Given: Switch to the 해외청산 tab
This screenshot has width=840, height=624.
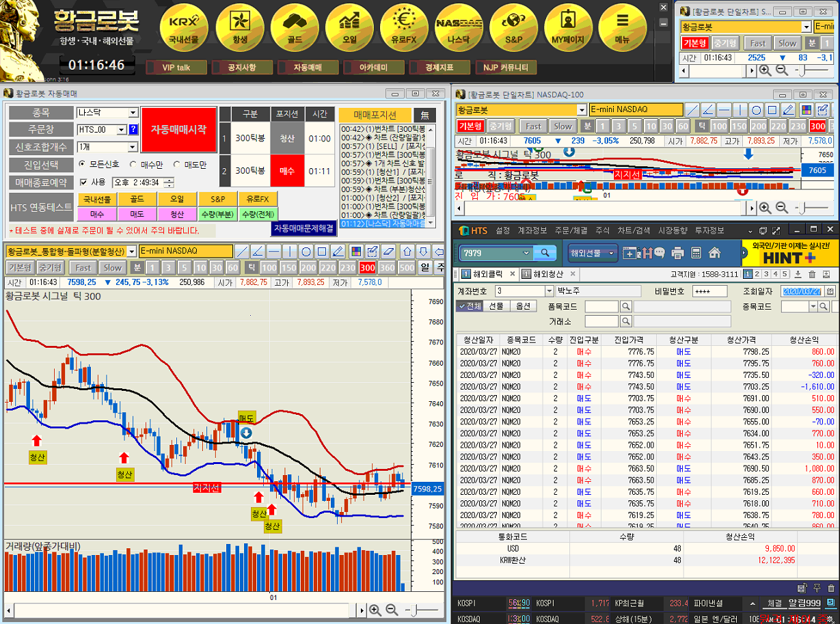Looking at the screenshot, I should (547, 274).
